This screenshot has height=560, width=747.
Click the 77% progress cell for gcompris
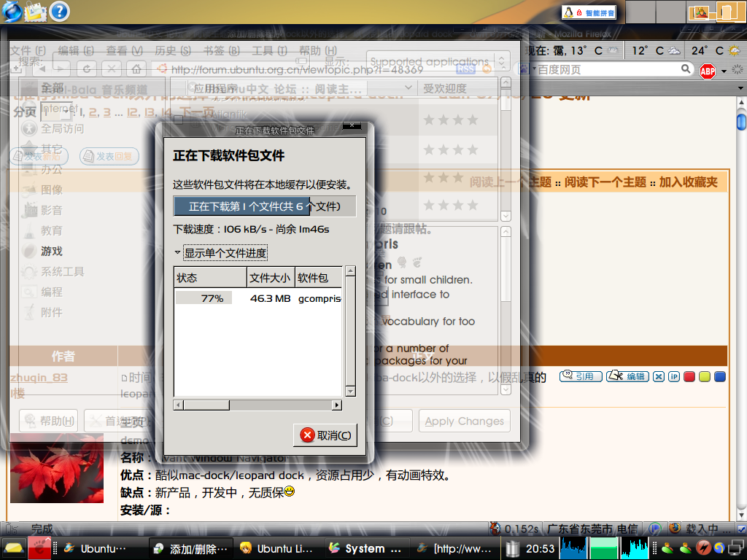[204, 298]
